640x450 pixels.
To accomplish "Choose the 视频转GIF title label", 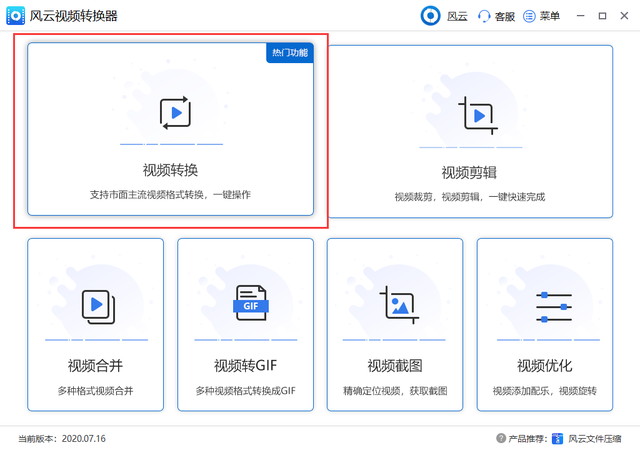I will click(x=245, y=365).
